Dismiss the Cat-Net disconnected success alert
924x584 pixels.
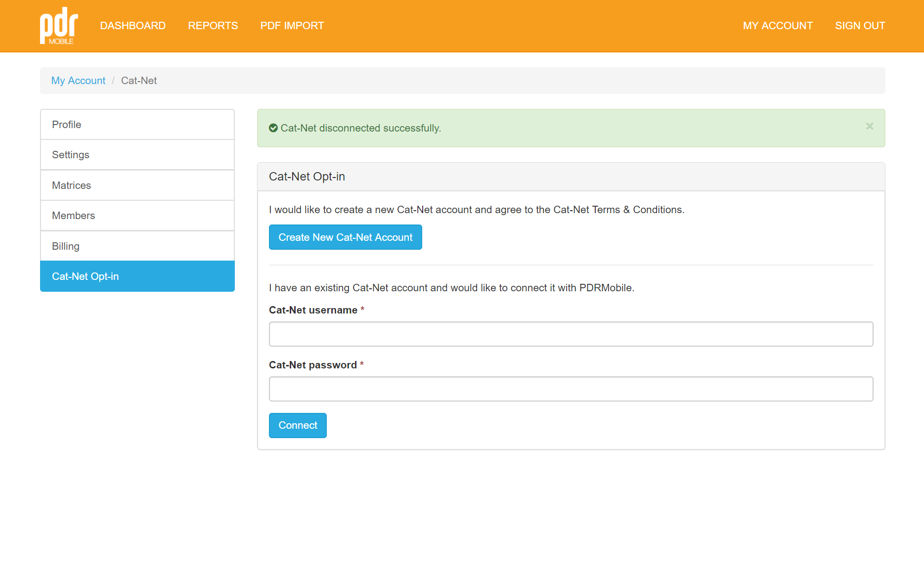point(870,127)
